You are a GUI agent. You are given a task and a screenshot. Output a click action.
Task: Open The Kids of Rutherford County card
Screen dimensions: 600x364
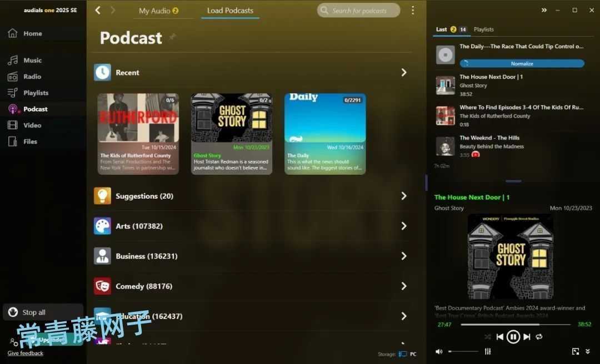click(x=138, y=134)
